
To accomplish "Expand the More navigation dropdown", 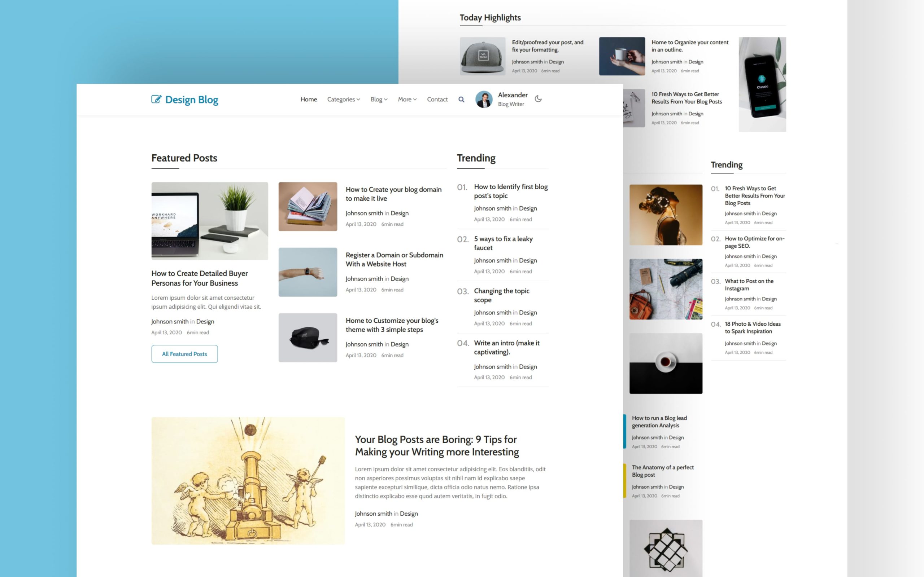I will 406,99.
